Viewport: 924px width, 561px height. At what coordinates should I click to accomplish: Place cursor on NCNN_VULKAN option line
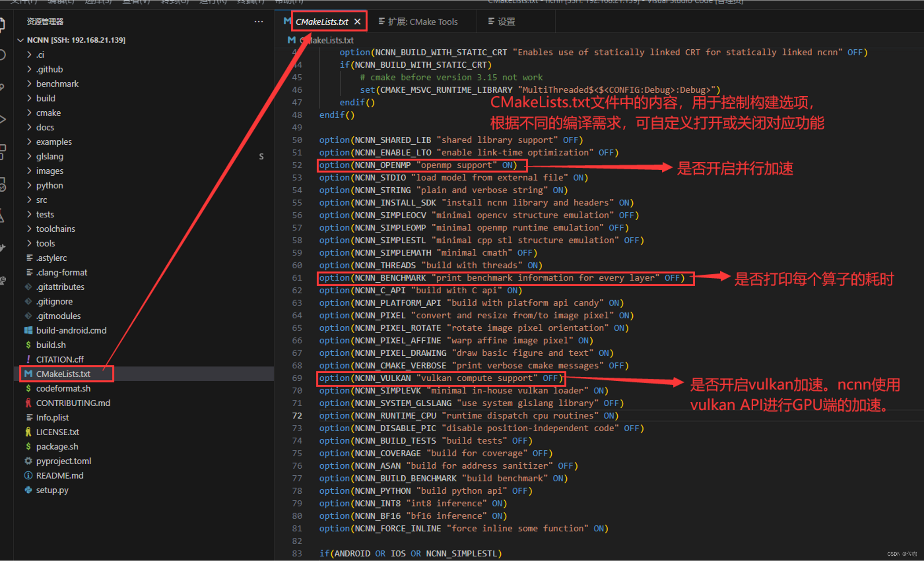coord(441,378)
